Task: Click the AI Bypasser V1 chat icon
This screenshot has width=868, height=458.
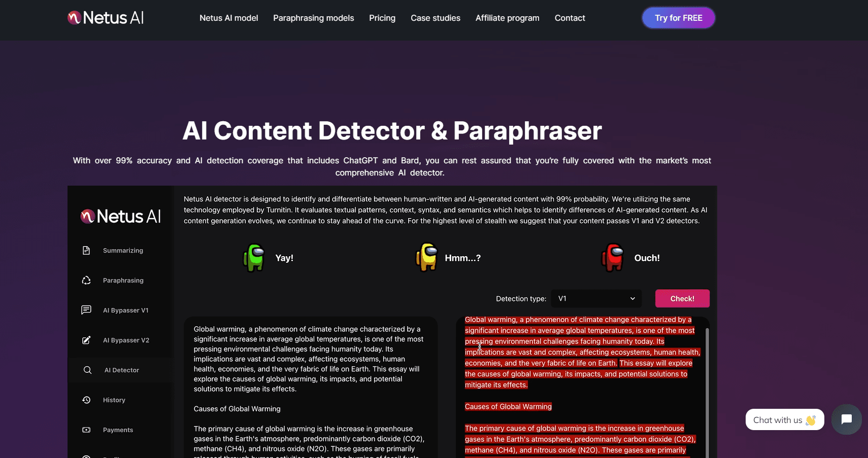Action: (x=86, y=310)
